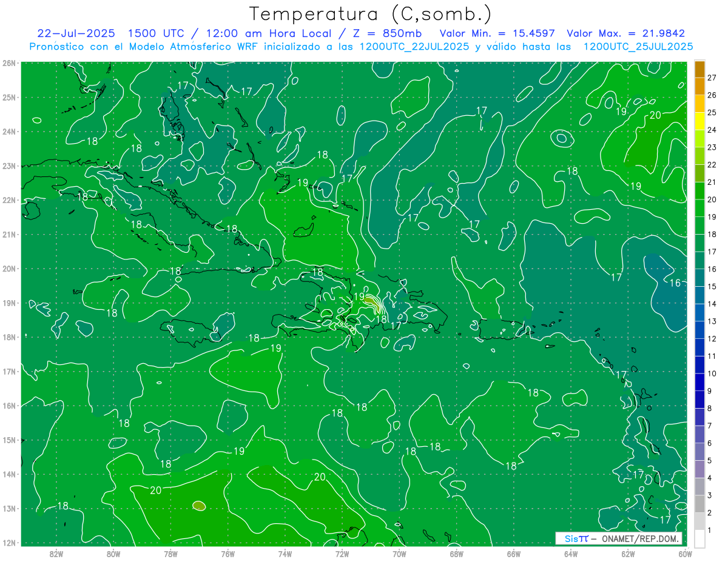Image resolution: width=728 pixels, height=562 pixels.
Task: Click the 12N latitude axis label
Action: pyautogui.click(x=9, y=543)
